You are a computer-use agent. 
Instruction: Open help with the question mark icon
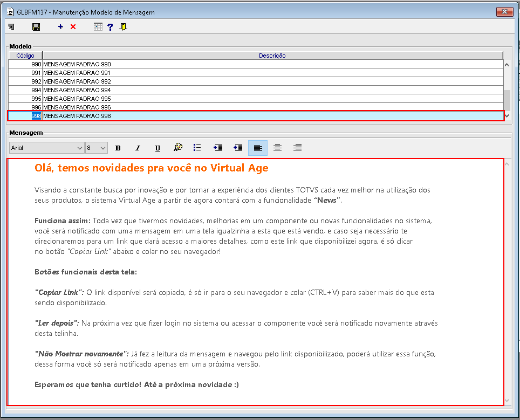pos(110,27)
